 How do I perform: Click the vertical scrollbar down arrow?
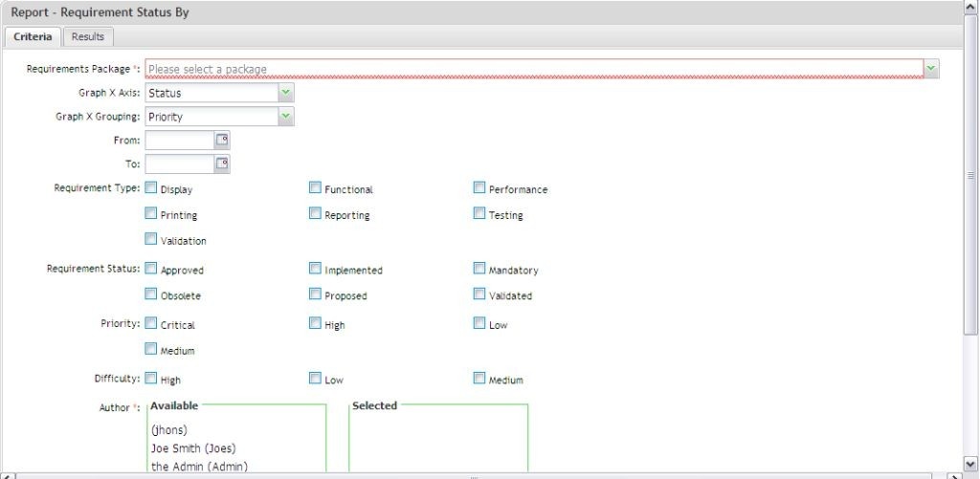click(970, 464)
